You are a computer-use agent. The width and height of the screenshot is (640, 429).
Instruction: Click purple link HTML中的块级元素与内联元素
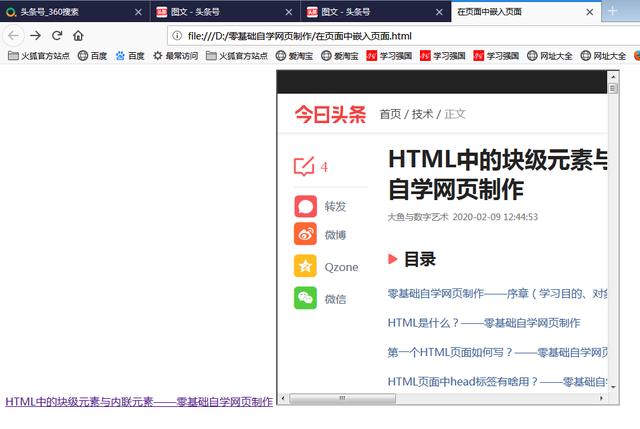pyautogui.click(x=139, y=402)
